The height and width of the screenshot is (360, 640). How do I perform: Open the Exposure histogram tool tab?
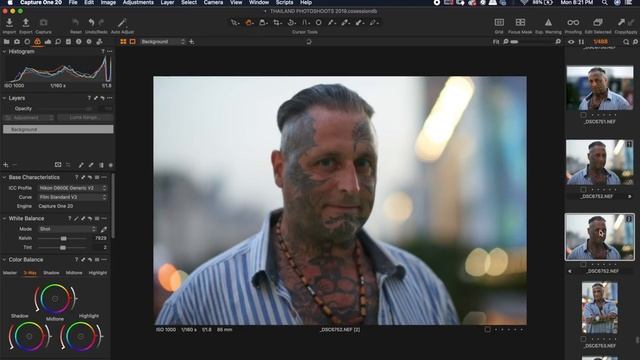[48, 42]
